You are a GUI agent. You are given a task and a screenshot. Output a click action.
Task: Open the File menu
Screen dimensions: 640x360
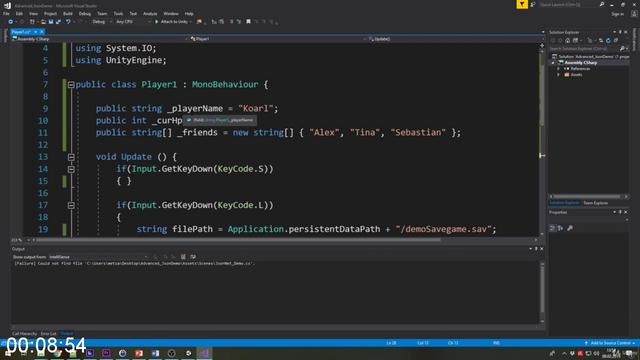pos(6,14)
